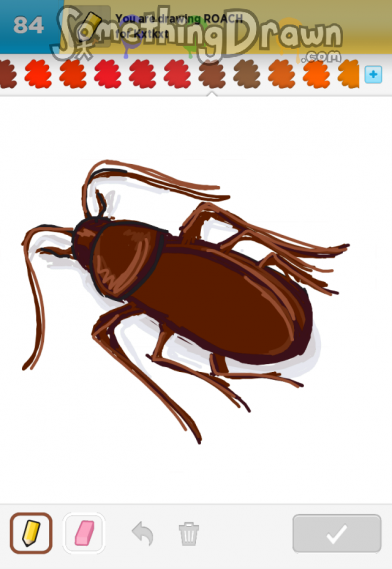The image size is (392, 569).
Task: Choose the tan brown swatch beside dark brown
Action: click(247, 74)
